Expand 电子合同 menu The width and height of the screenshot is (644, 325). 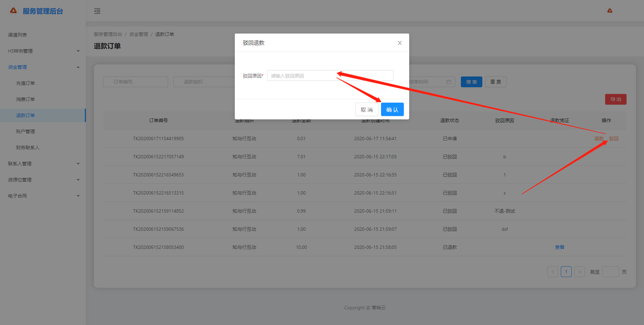[43, 196]
